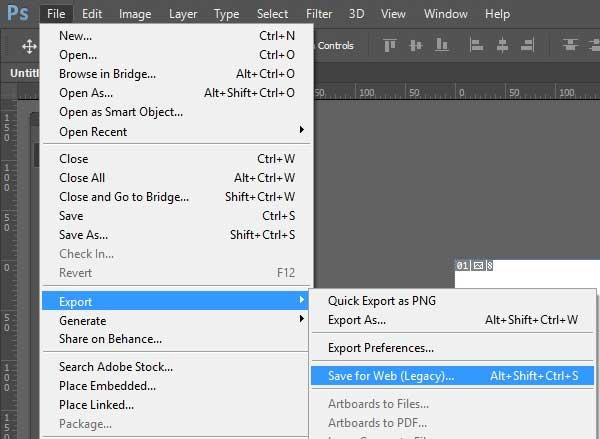Image resolution: width=600 pixels, height=439 pixels.
Task: Click the slice image-type icon on canvas
Action: [478, 265]
